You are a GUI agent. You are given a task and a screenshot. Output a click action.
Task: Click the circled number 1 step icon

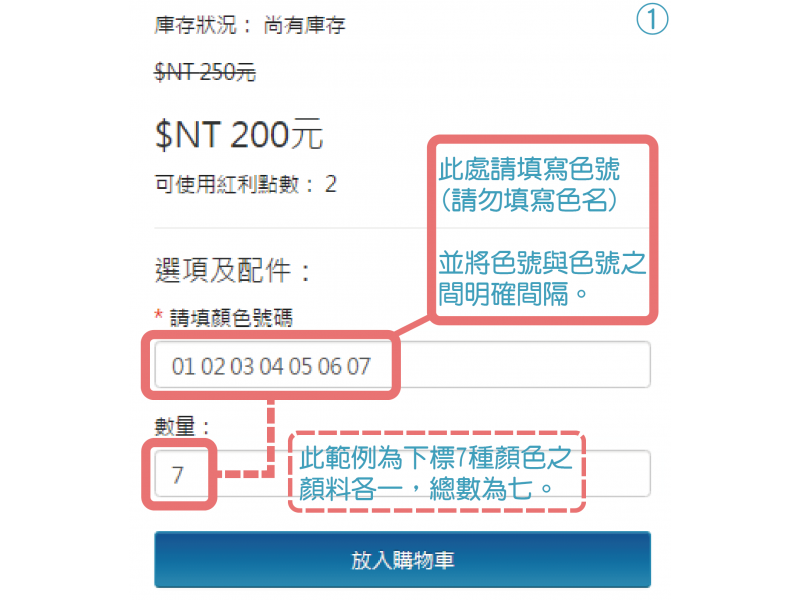(652, 19)
